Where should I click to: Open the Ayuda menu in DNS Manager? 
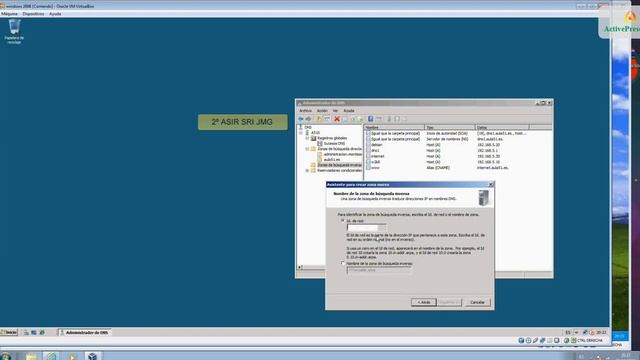click(x=349, y=111)
